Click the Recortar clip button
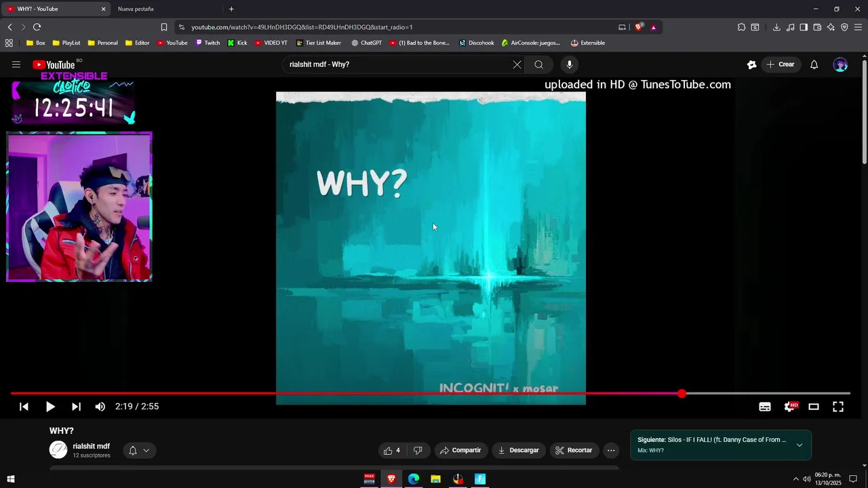Image resolution: width=868 pixels, height=488 pixels. 574,450
